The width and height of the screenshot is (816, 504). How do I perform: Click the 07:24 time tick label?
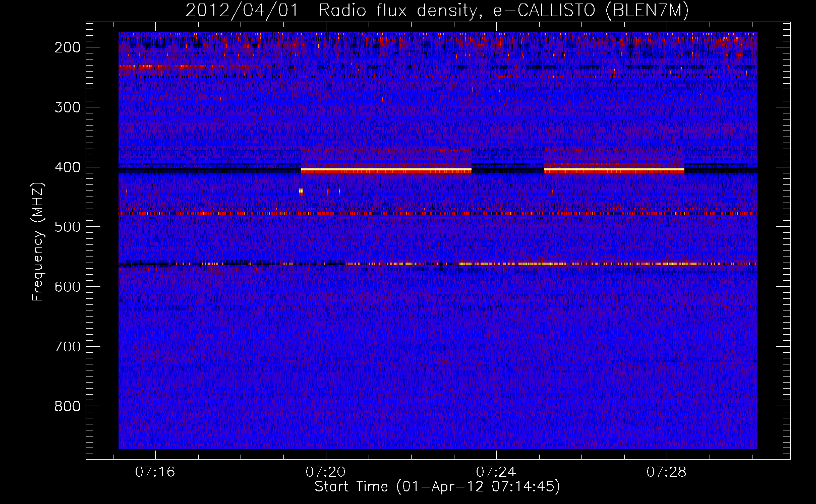496,472
